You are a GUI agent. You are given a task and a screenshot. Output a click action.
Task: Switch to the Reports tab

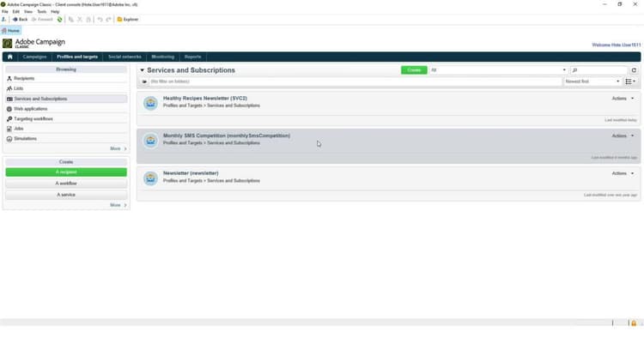[192, 57]
